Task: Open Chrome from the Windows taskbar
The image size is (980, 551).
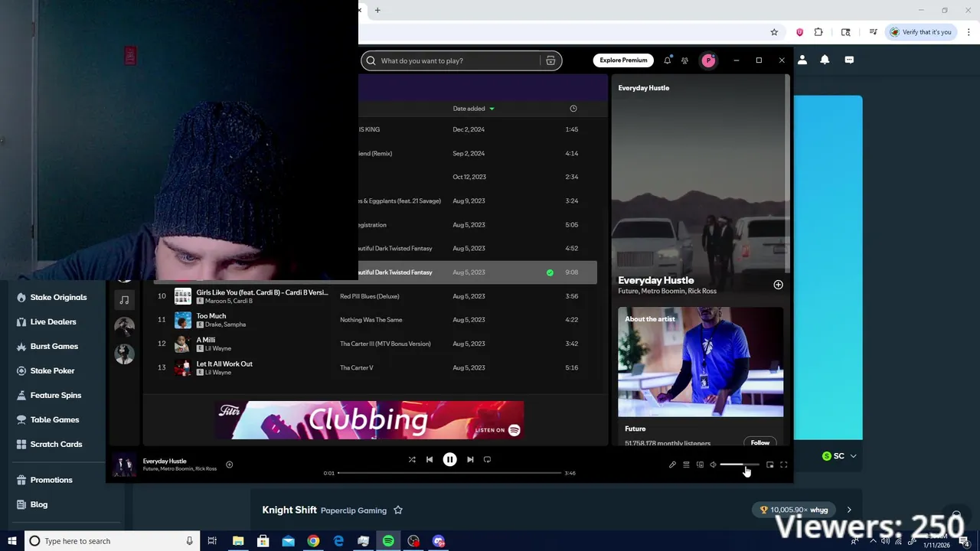Action: coord(313,541)
